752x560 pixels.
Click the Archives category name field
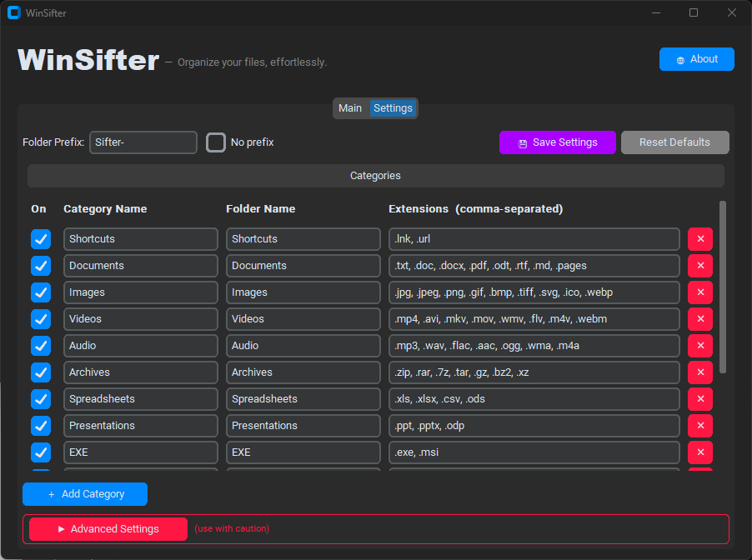click(x=141, y=372)
